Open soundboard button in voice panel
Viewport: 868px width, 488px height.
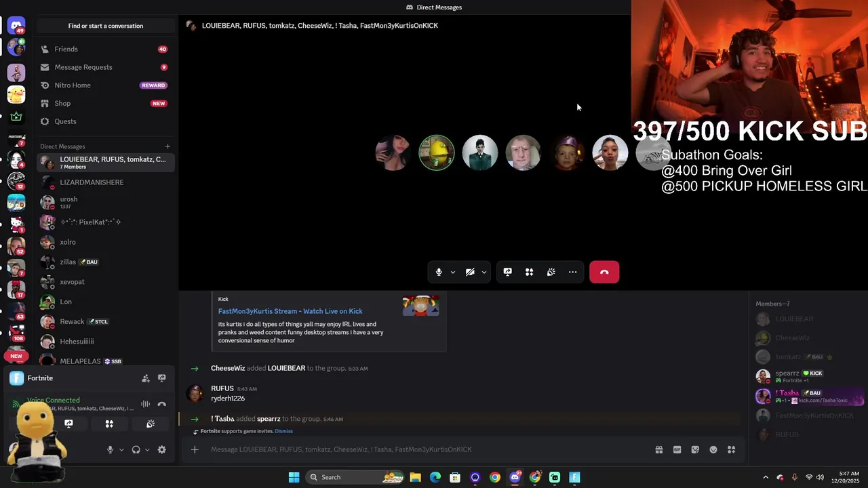151,424
